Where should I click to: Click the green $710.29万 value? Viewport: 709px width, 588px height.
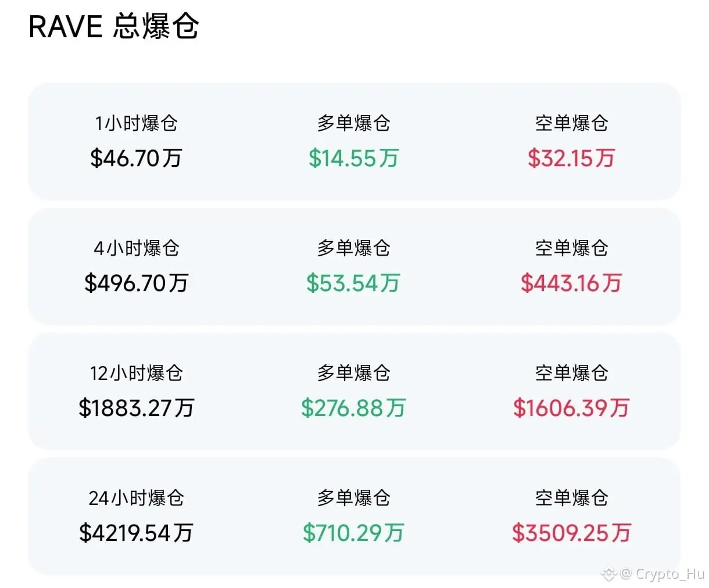coord(353,533)
